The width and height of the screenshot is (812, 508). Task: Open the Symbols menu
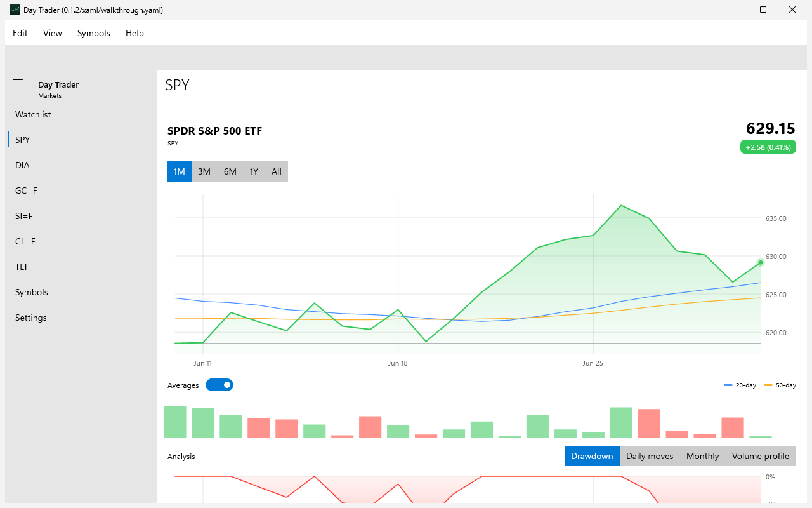pyautogui.click(x=94, y=33)
